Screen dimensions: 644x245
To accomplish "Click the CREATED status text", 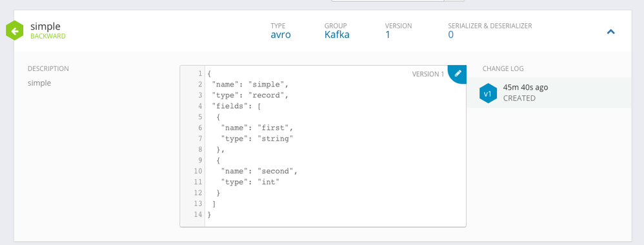I will tap(519, 98).
